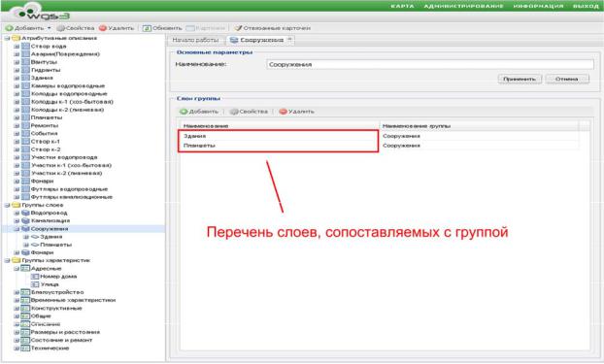604x364 pixels.
Task: Select Здания row in the layers table
Action: [x=380, y=136]
